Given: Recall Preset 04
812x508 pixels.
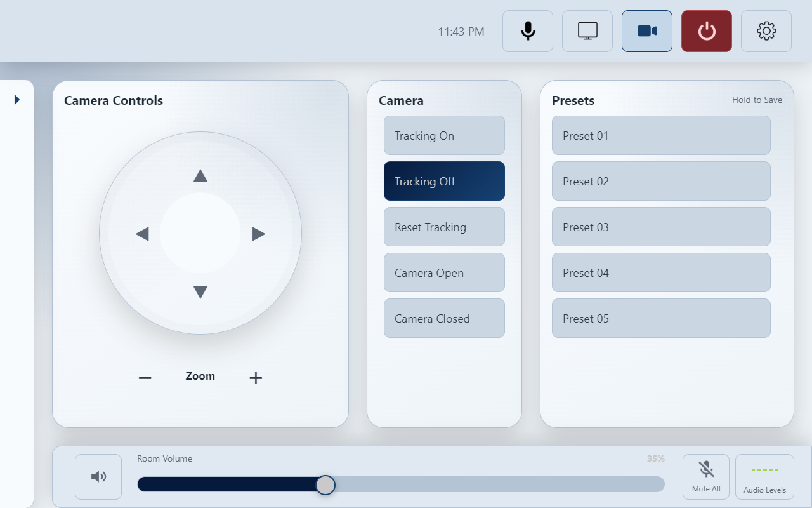Looking at the screenshot, I should [x=661, y=272].
